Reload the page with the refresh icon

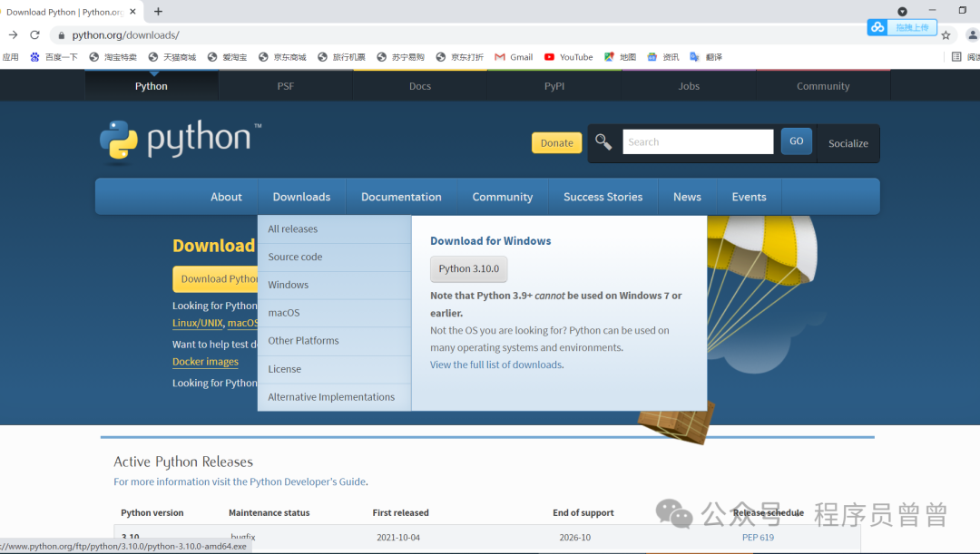34,35
